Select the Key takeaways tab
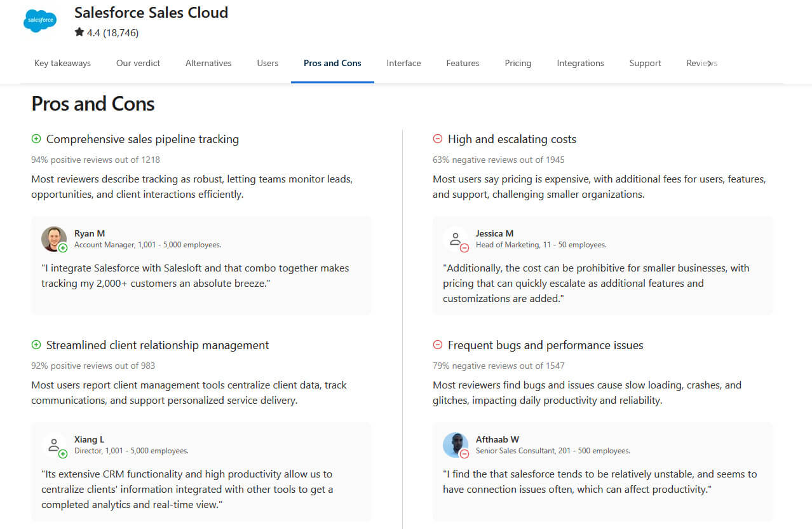Image resolution: width=812 pixels, height=529 pixels. (x=62, y=63)
